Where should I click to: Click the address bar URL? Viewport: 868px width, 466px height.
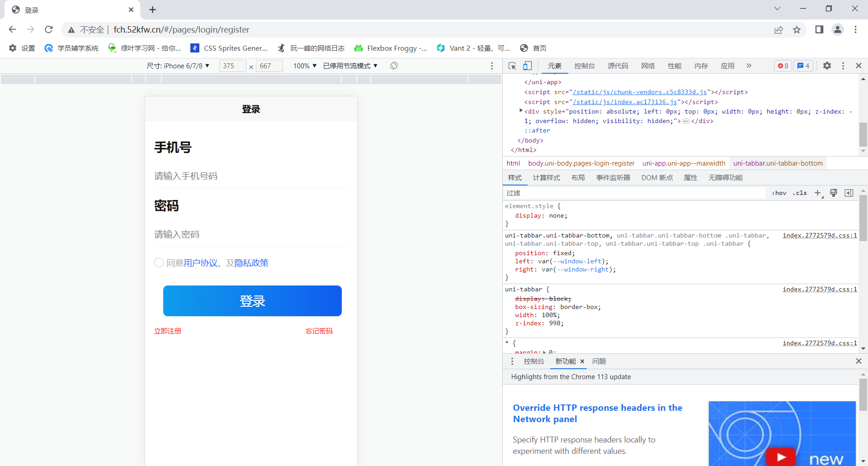click(x=181, y=30)
